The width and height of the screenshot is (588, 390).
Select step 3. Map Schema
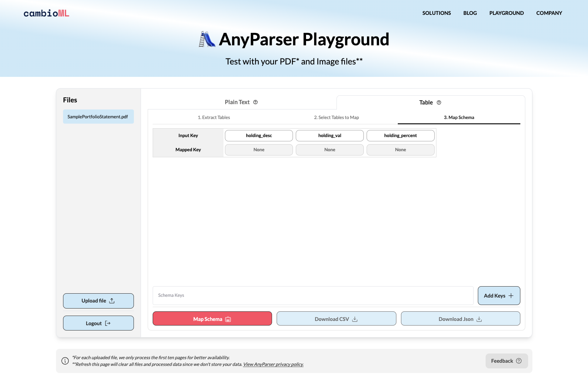459,118
